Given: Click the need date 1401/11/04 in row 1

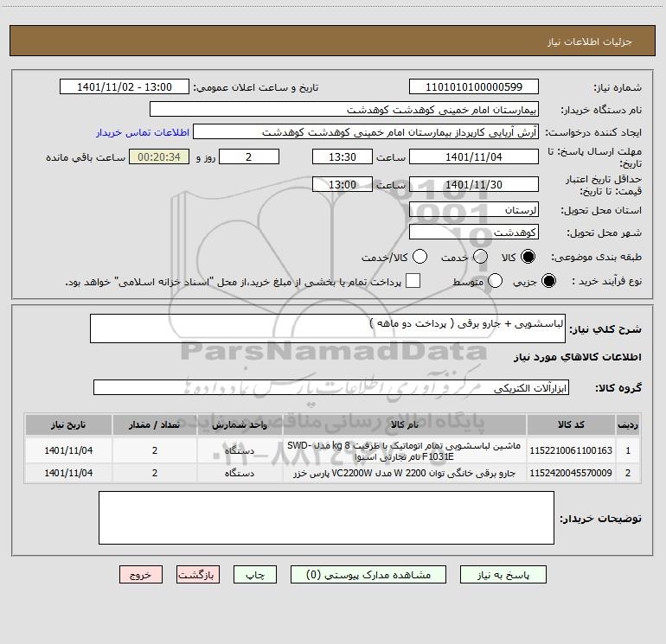Looking at the screenshot, I should 68,450.
